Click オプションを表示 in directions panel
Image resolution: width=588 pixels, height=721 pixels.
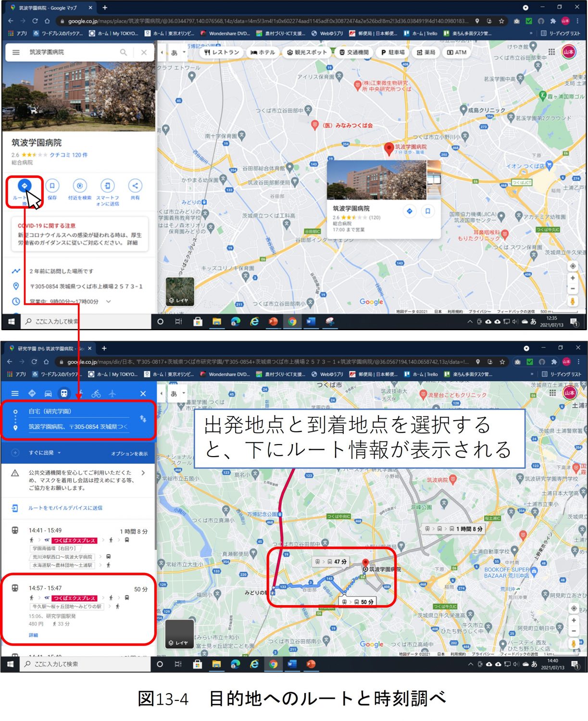(129, 454)
